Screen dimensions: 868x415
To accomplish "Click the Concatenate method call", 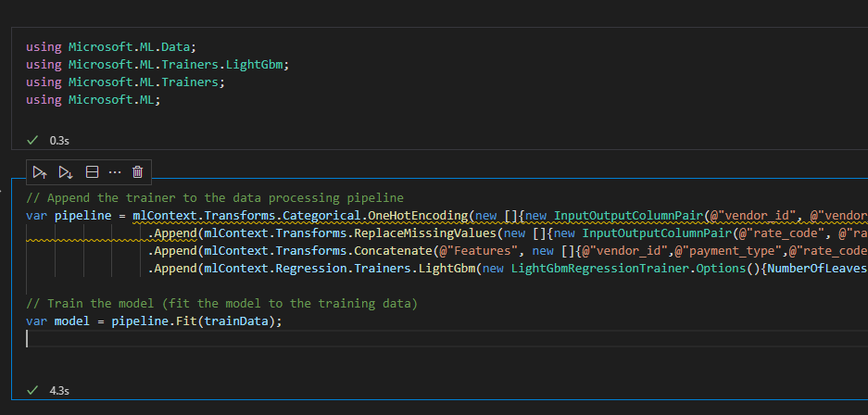I will coord(393,251).
